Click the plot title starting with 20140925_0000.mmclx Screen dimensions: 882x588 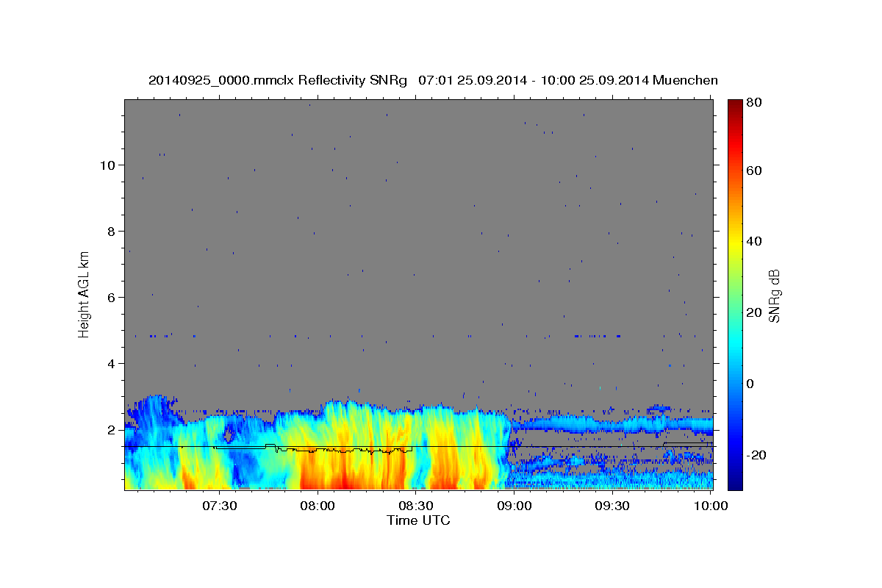tap(433, 80)
